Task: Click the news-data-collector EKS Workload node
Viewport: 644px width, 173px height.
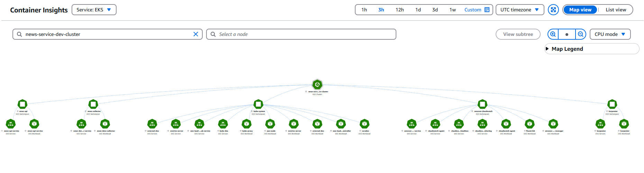Action: coord(105,124)
